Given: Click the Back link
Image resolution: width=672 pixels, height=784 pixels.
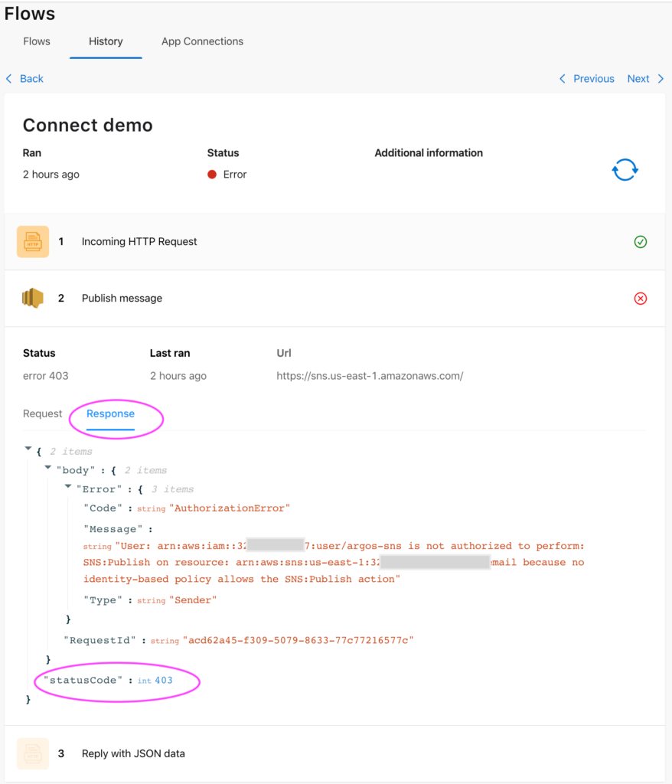Looking at the screenshot, I should coord(31,79).
